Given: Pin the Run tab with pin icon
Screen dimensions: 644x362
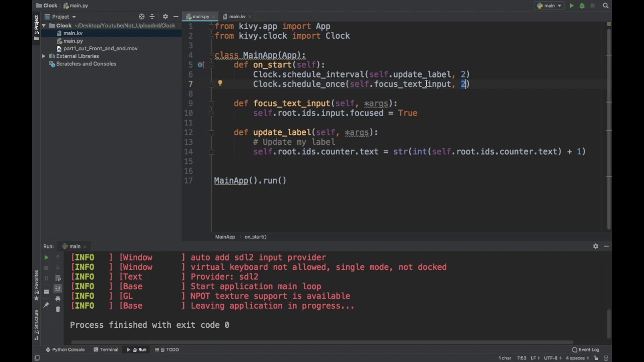Looking at the screenshot, I should 46,305.
